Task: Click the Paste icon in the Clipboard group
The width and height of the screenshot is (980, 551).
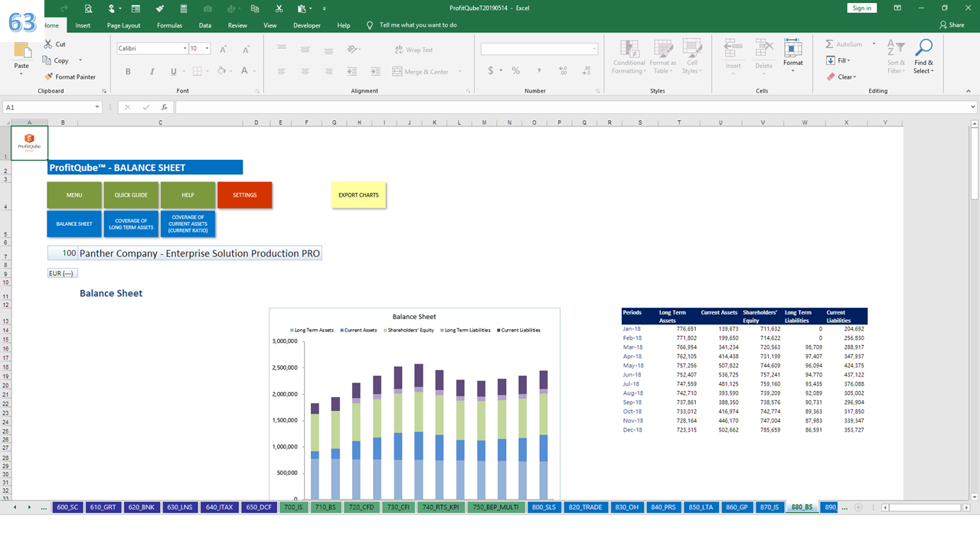Action: click(x=21, y=52)
